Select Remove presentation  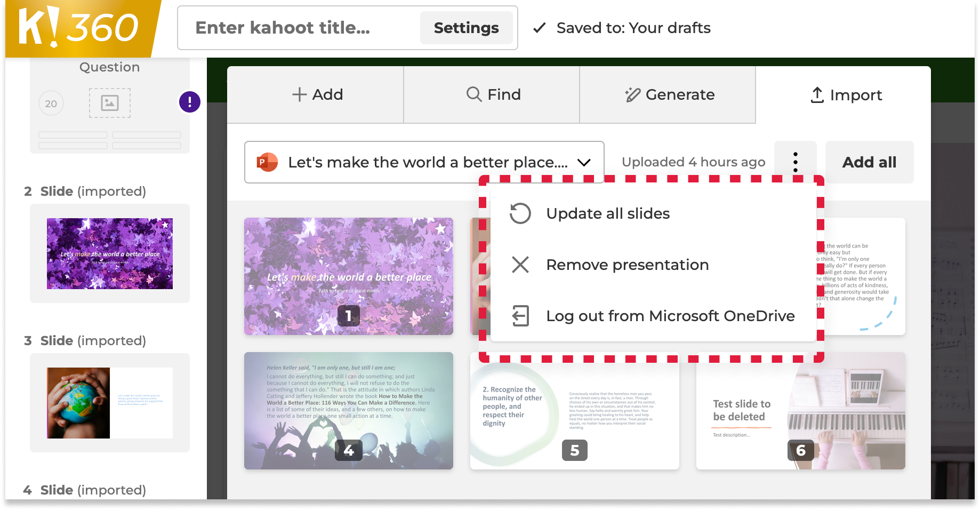pyautogui.click(x=653, y=265)
